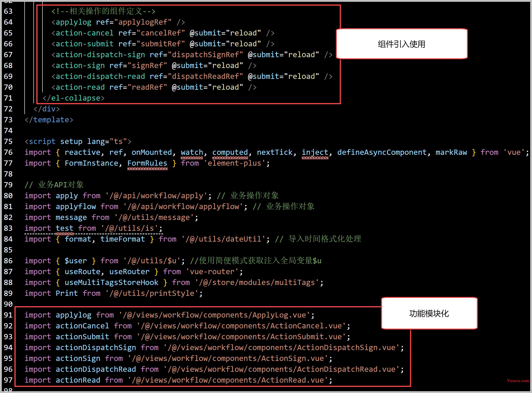Viewport: 532px width, 393px height.
Task: Click the script setup lang="ts" tag
Action: (78, 141)
